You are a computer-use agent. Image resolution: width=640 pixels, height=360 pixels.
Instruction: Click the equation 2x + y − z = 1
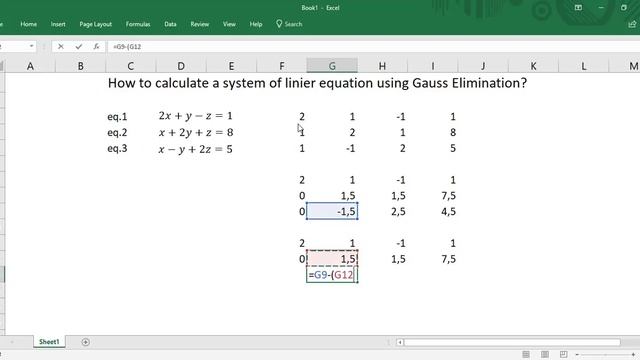click(x=196, y=116)
